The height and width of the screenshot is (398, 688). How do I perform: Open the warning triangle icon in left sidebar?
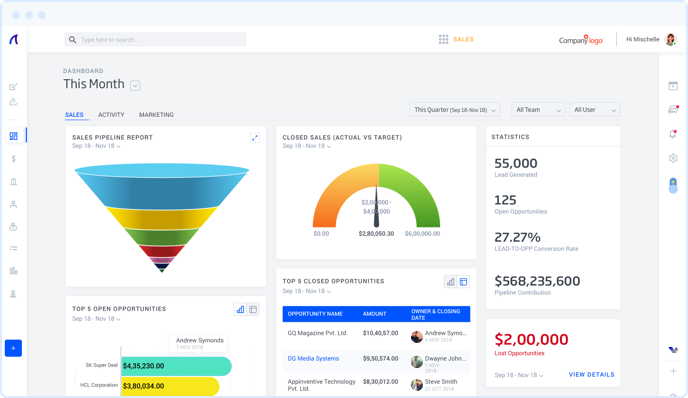click(x=13, y=102)
